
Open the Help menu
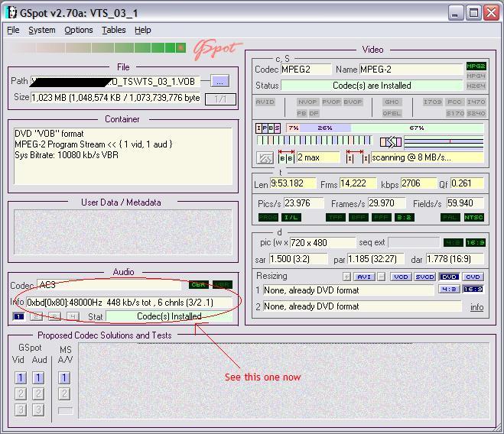143,30
